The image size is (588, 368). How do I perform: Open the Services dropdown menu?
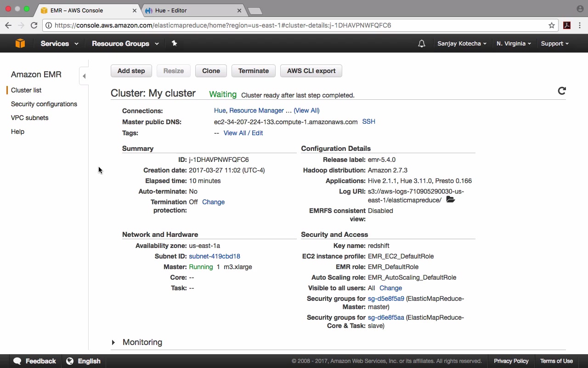59,44
